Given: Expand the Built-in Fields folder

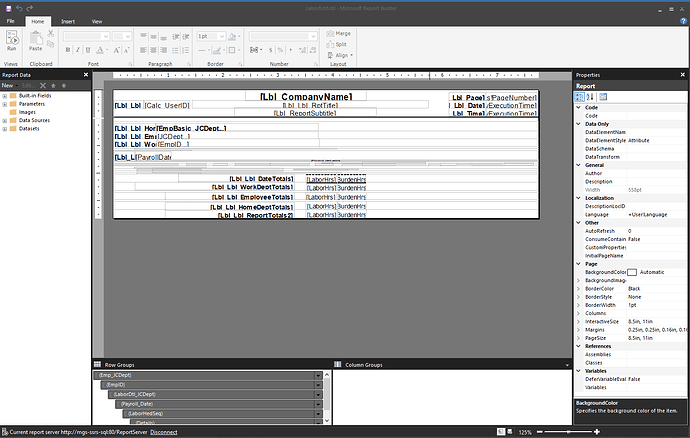Looking at the screenshot, I should click(x=4, y=96).
